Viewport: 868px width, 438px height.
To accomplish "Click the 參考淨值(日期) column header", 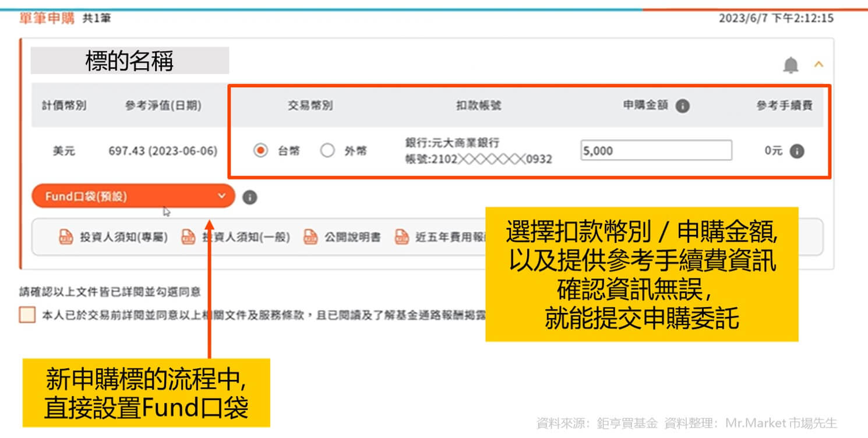I will [163, 105].
